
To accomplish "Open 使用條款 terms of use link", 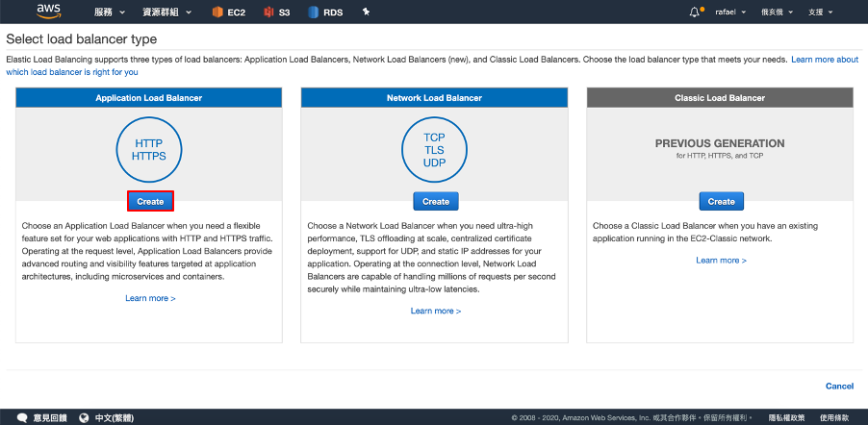I will tap(834, 418).
